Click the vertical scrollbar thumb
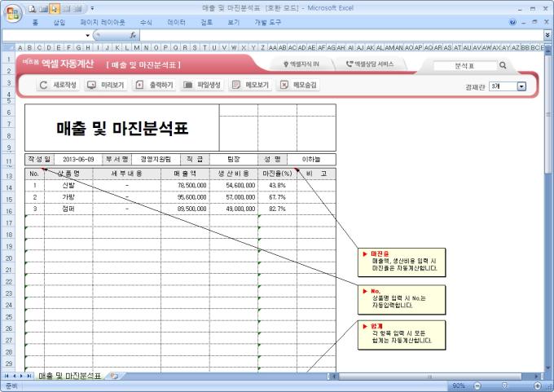This screenshot has width=554, height=392. point(548,115)
